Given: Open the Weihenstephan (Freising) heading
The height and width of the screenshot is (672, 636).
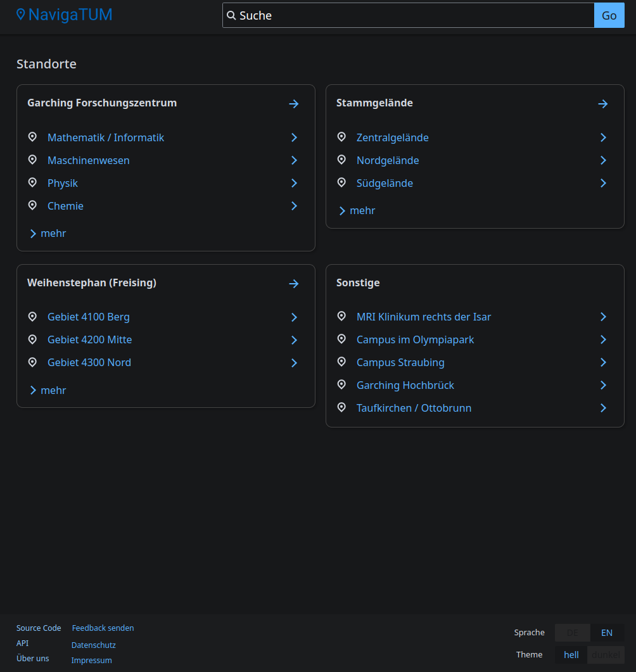Looking at the screenshot, I should coord(92,283).
